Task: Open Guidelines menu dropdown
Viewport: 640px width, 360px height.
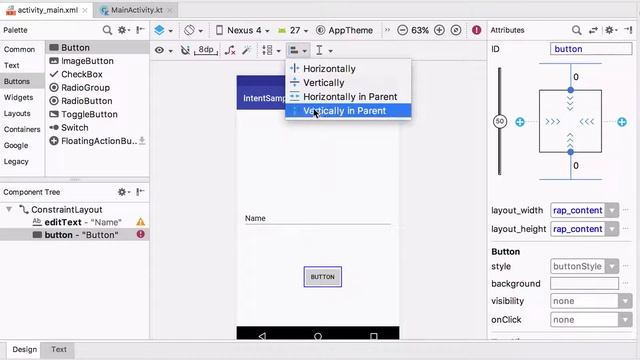Action: [324, 50]
